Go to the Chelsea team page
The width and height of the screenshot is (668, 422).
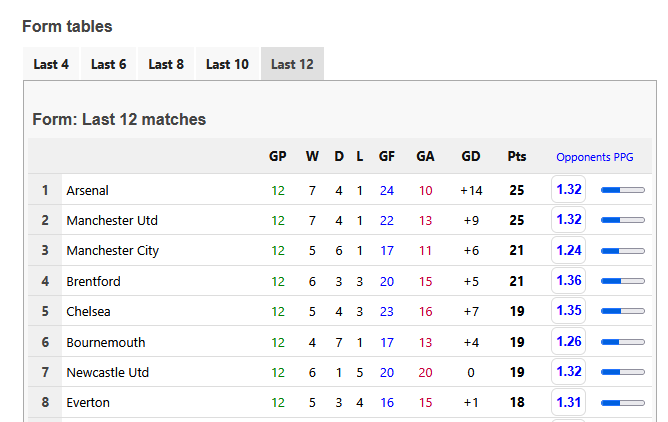point(87,311)
